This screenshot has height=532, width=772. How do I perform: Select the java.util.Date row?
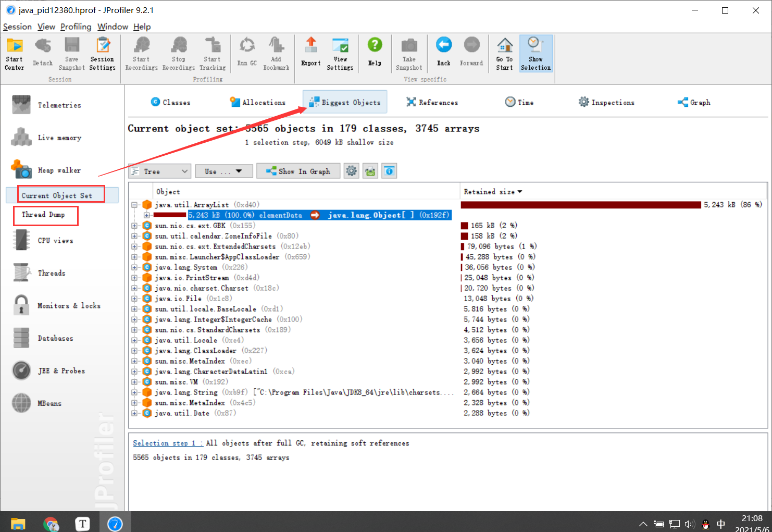coord(448,413)
